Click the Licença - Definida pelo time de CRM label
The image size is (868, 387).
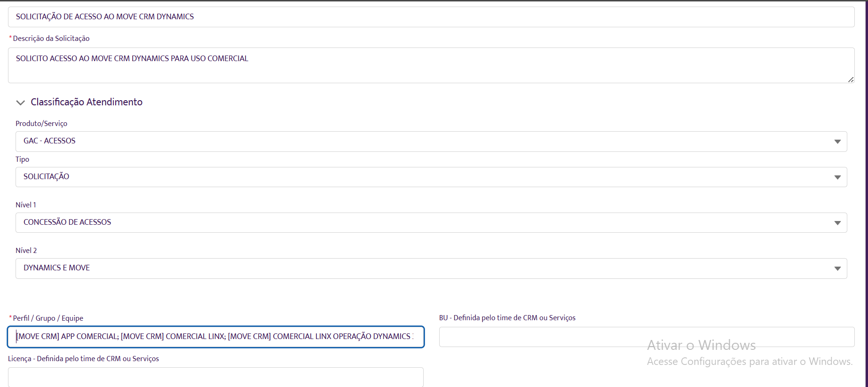84,359
